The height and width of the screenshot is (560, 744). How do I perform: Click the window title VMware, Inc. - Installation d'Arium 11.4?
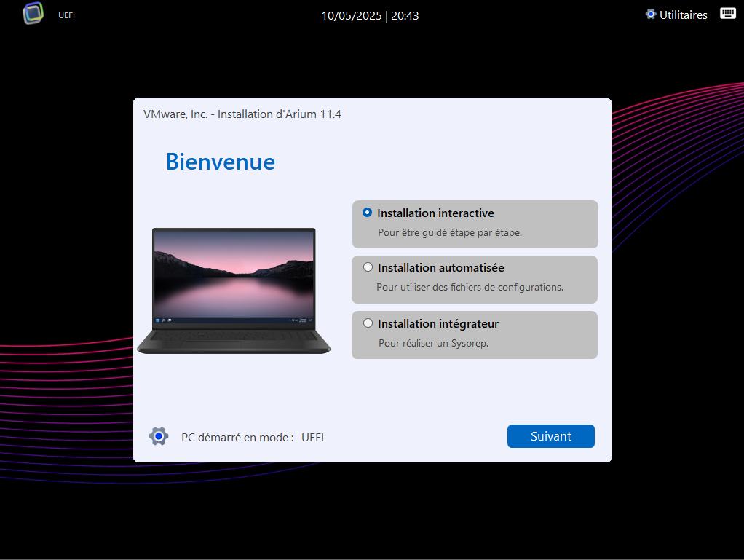click(x=242, y=114)
